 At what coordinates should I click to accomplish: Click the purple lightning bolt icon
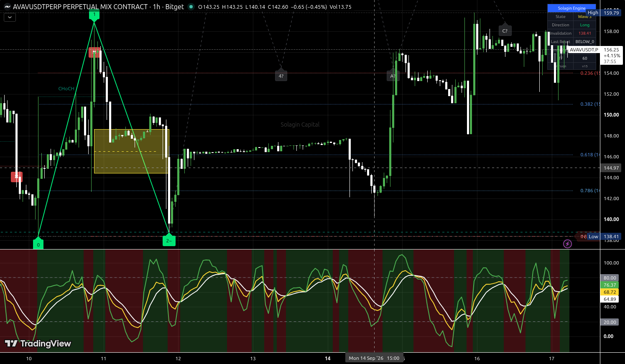coord(567,244)
